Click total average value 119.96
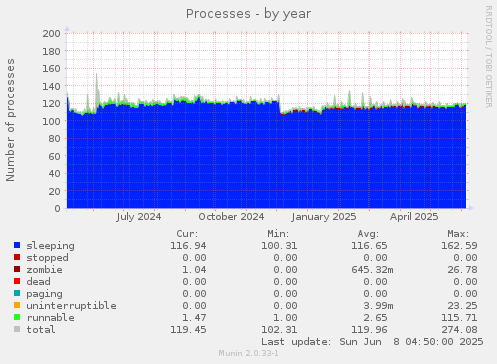Screen dimensions: 497x364 tap(369, 330)
